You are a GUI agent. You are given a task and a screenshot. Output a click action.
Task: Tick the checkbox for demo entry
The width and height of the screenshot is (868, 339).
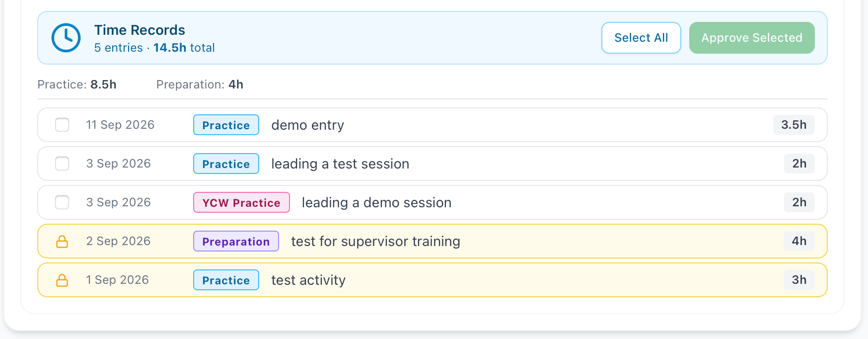[62, 125]
